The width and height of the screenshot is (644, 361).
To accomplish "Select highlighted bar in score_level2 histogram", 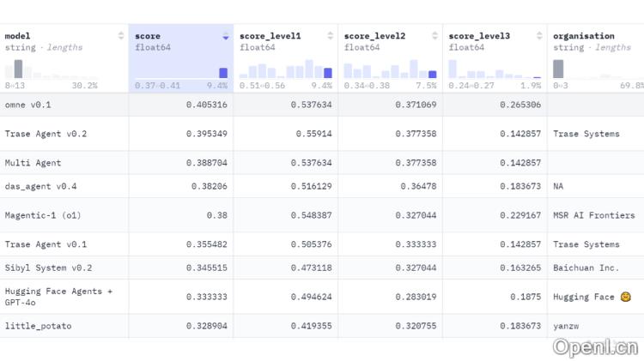I will point(432,75).
